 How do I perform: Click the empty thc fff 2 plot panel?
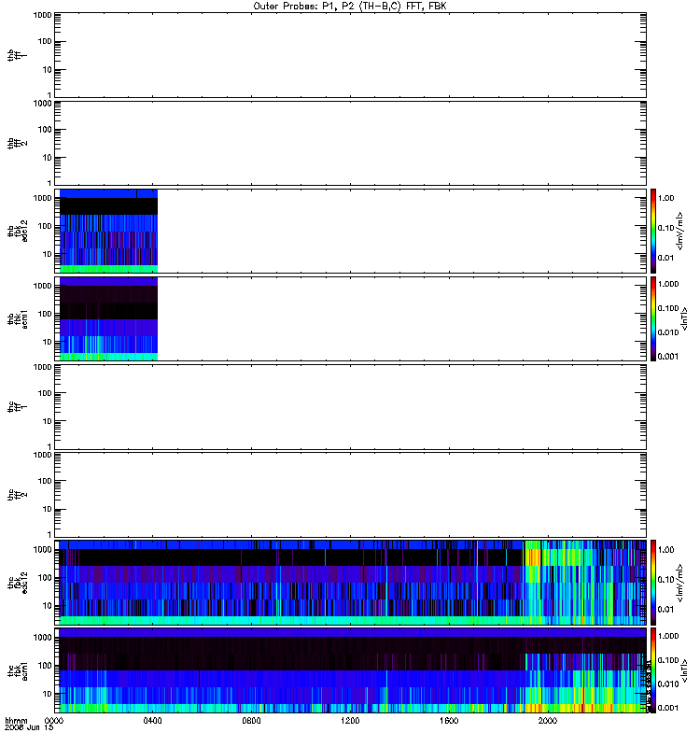[351, 495]
